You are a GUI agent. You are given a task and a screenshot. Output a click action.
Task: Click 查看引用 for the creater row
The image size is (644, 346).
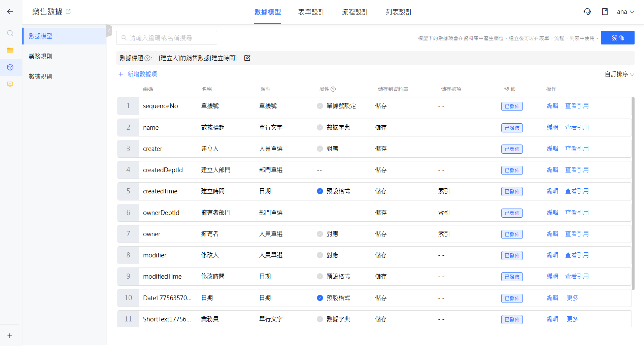577,149
